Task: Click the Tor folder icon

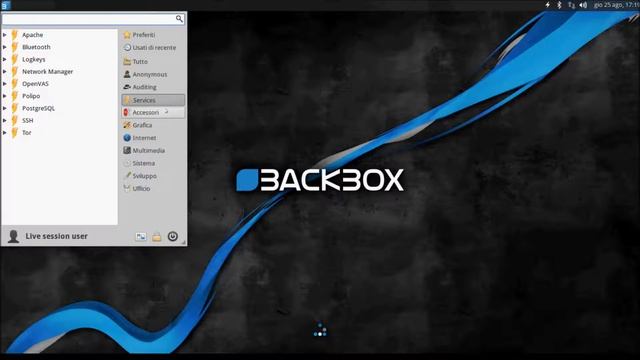Action: pyautogui.click(x=15, y=133)
